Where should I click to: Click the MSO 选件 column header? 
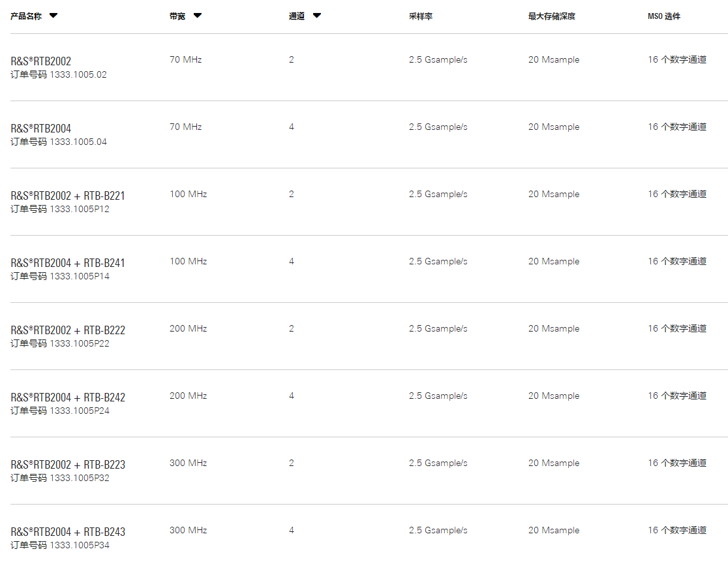[664, 16]
